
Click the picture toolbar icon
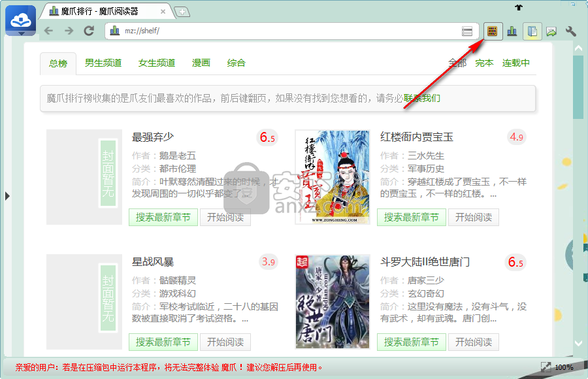coord(551,31)
